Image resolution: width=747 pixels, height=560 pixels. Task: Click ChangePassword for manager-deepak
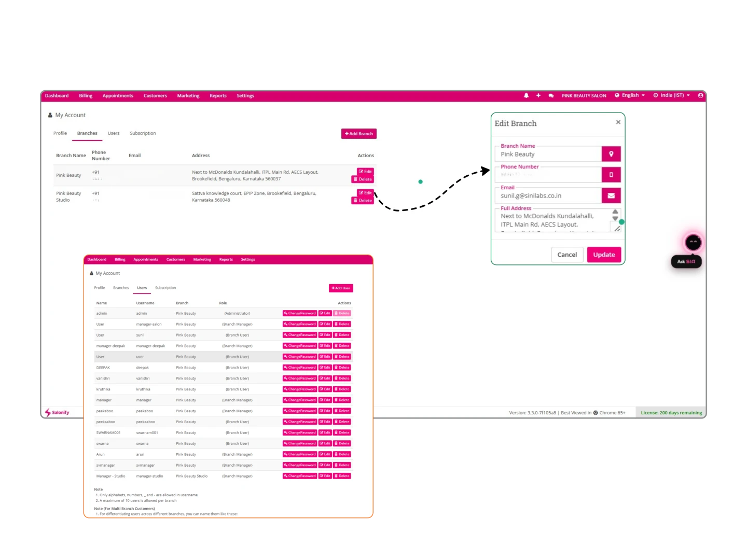click(300, 346)
